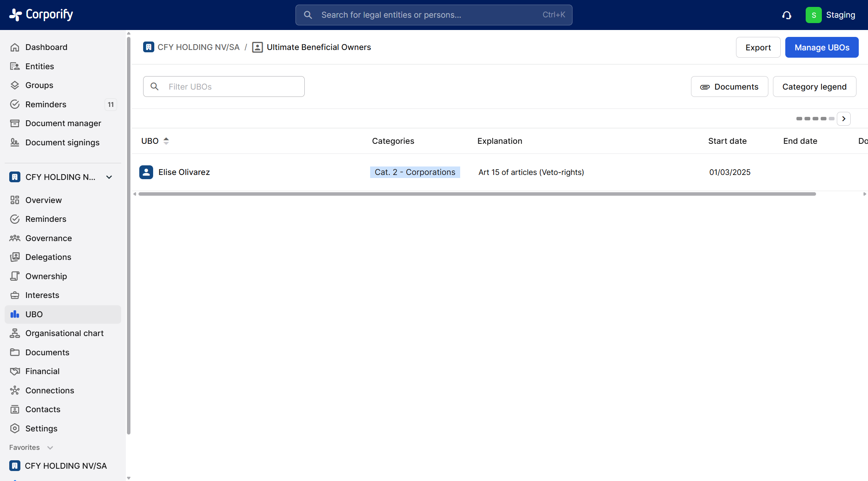Go to Ownership in the sidebar
The image size is (868, 481).
click(x=46, y=276)
